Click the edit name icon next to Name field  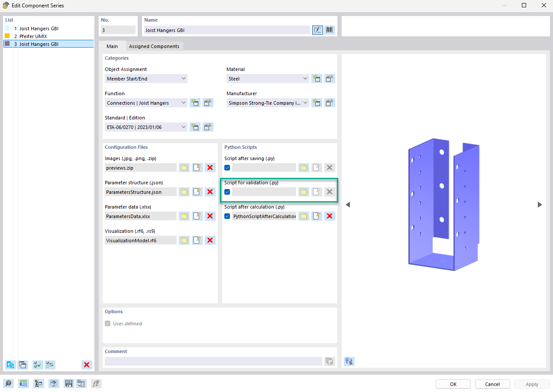pos(317,30)
